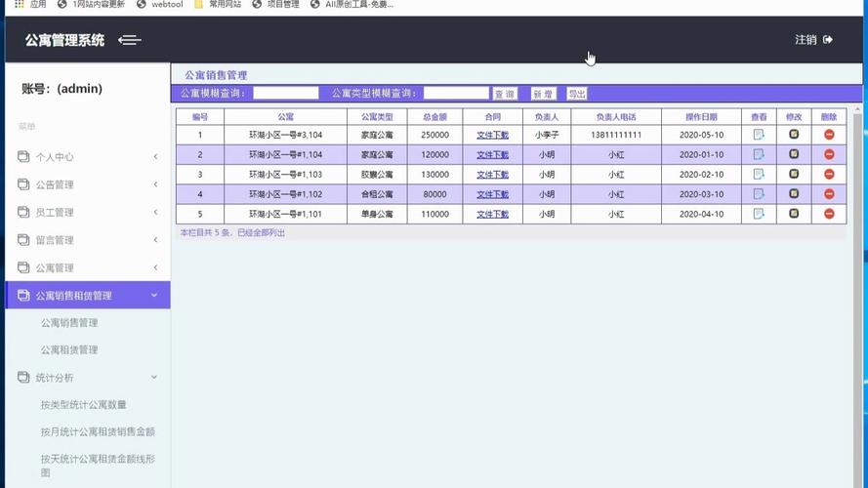Edit icon for row 环湖小区一号#1,102

pyautogui.click(x=794, y=193)
